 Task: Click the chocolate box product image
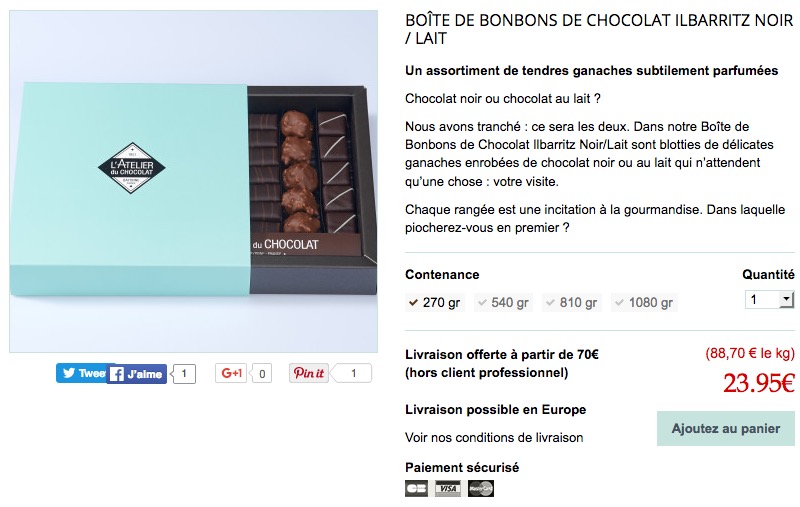pos(193,181)
